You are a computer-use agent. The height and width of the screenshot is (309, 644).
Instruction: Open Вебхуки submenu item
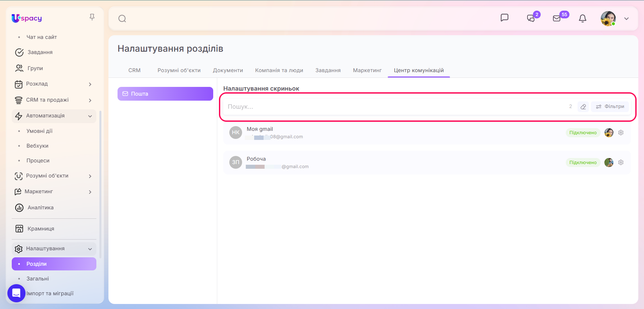click(37, 146)
